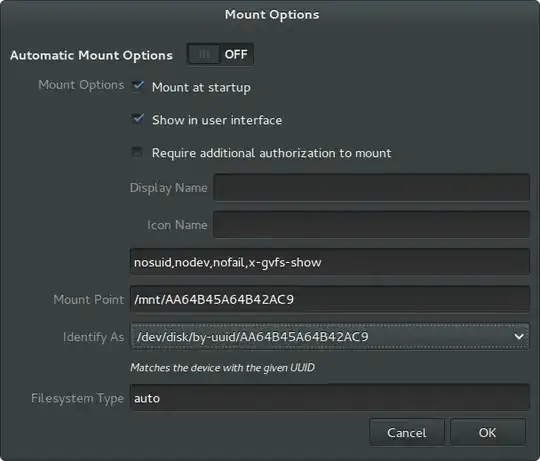
Task: Enable Require additional authorization to mount checkbox
Action: pos(137,152)
